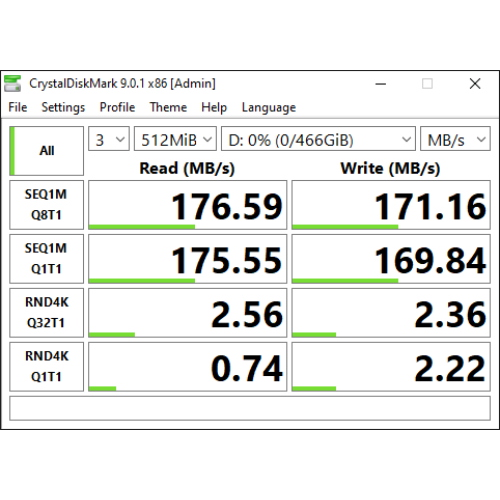Click the CrystalDiskMark app icon in title bar
Screen dimensions: 500x500
tap(12, 83)
